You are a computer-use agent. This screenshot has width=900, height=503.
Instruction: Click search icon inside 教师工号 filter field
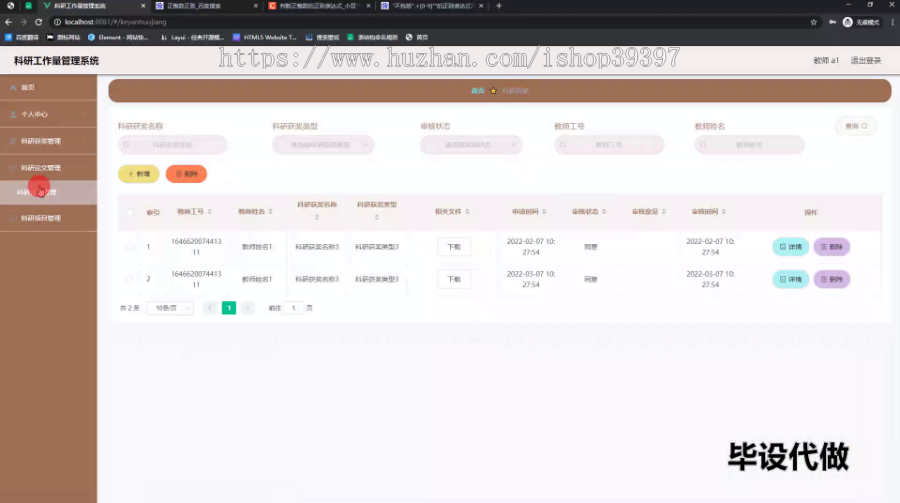(562, 145)
